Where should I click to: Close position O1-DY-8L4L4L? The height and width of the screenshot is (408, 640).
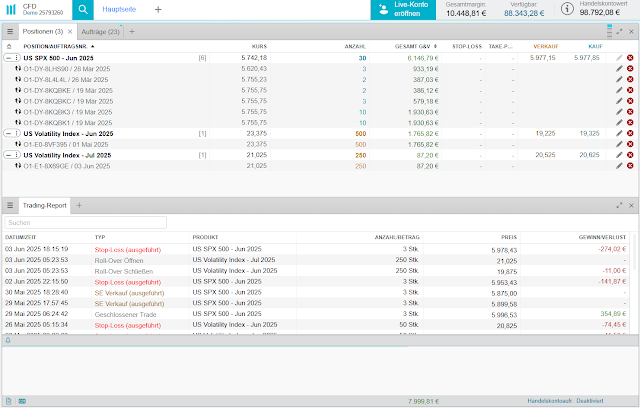point(630,79)
